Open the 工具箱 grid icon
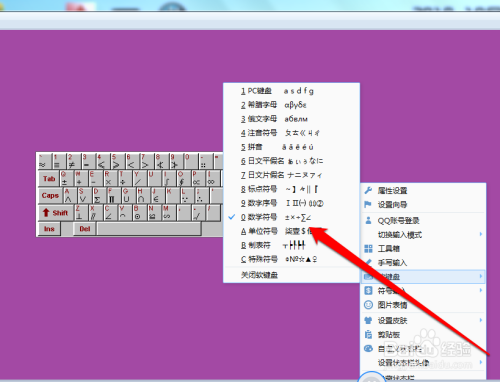 coord(368,248)
